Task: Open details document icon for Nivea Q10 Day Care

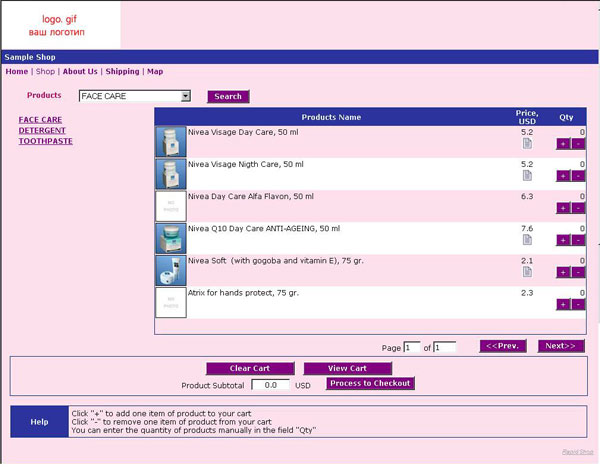Action: [527, 240]
